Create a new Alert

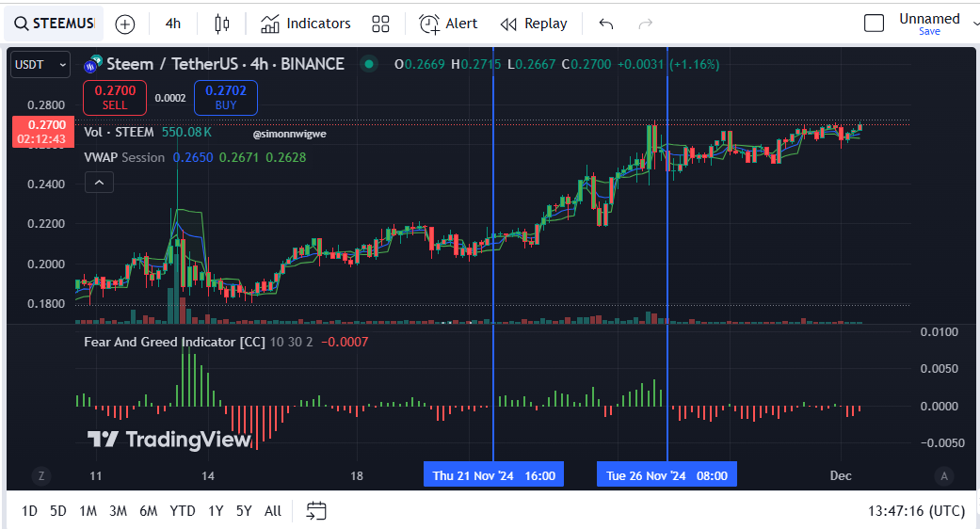click(448, 24)
